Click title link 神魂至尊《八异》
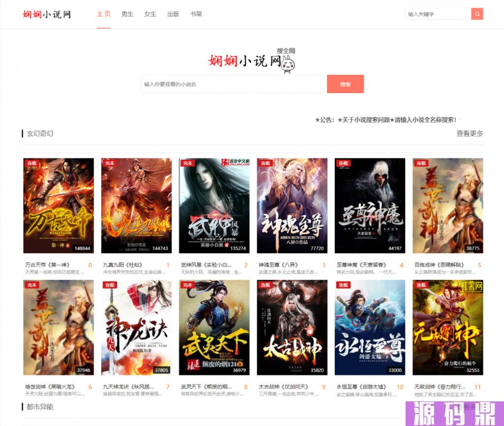 coord(279,265)
